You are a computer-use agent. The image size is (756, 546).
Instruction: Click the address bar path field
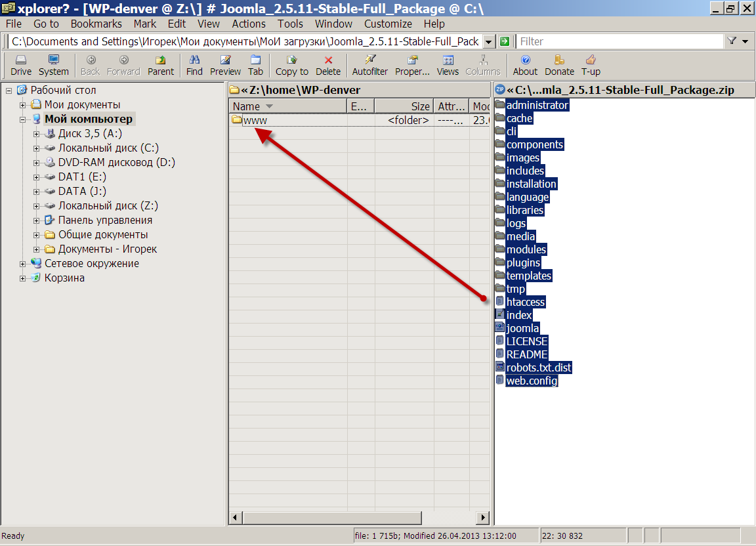245,41
